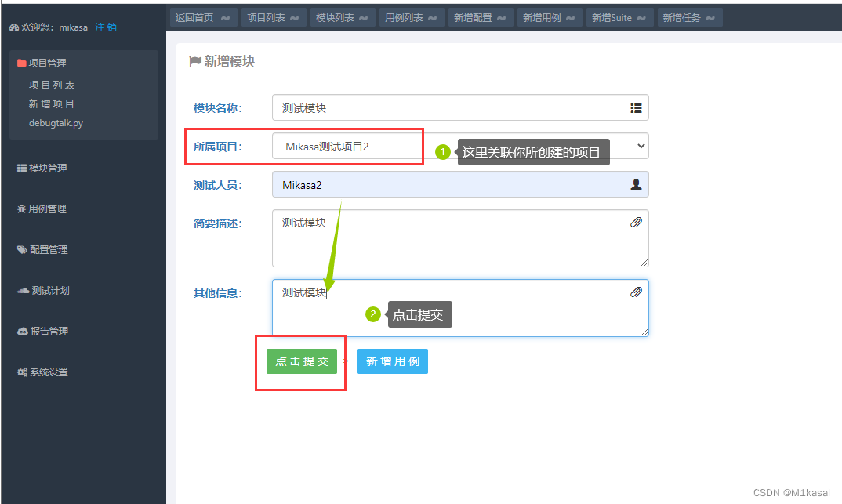Open 项目列表 in the sidebar
The width and height of the screenshot is (842, 504).
pos(52,85)
